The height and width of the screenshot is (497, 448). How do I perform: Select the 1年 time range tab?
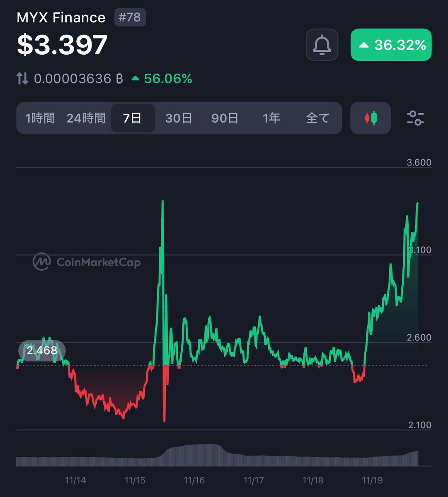(x=271, y=118)
